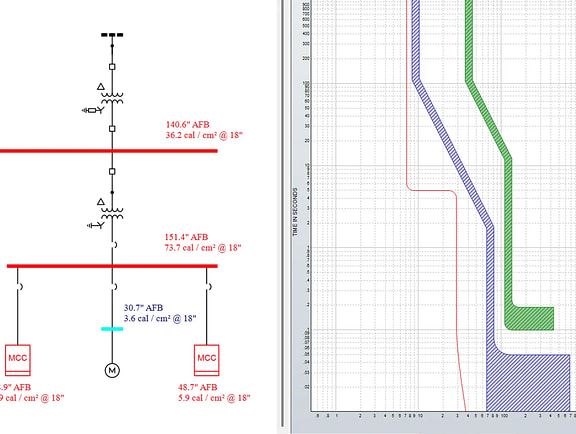Click the '30.7" AFB' label
Viewport: 576px width, 434px height.
point(143,308)
